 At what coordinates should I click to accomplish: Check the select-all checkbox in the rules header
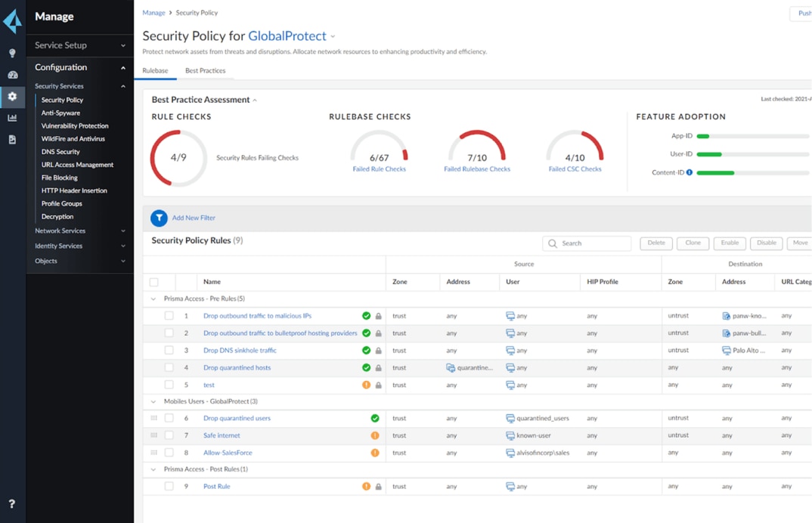(155, 280)
